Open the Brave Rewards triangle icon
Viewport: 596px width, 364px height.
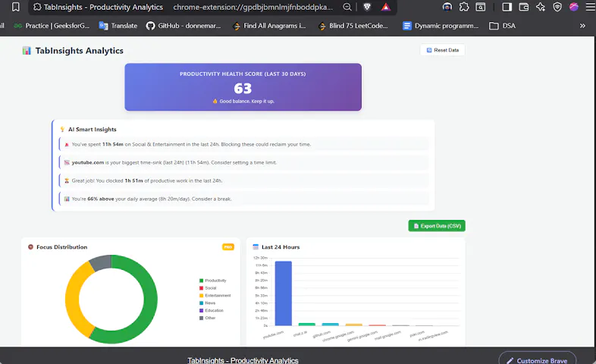coord(386,7)
